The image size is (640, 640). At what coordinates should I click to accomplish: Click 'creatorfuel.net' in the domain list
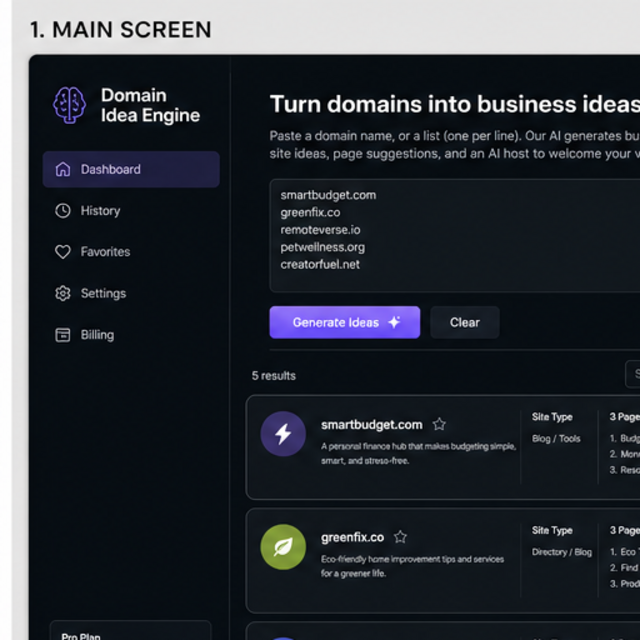(320, 264)
